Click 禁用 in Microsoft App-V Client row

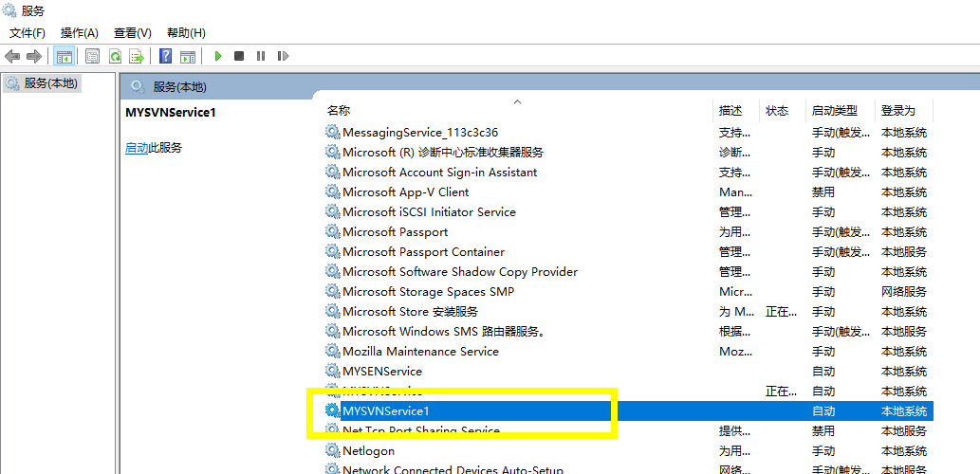pos(823,191)
